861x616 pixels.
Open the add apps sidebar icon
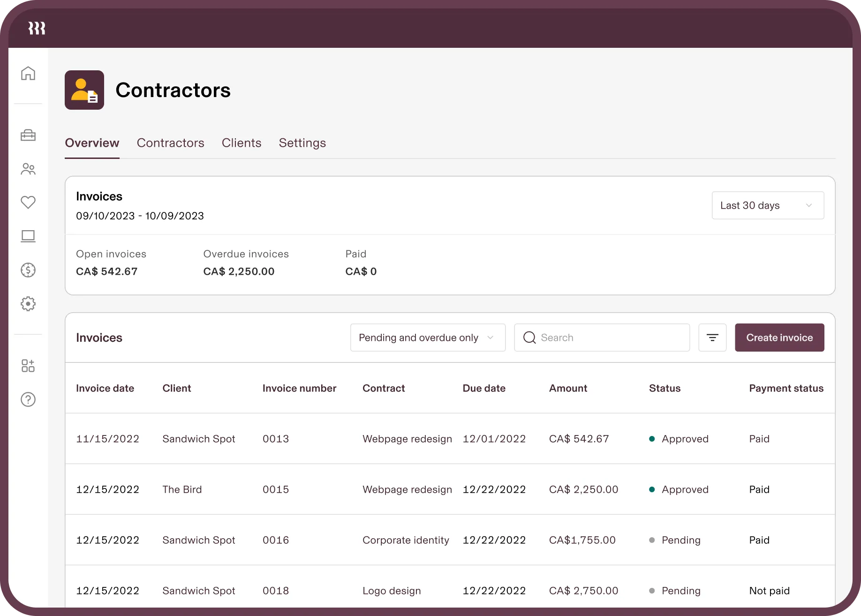coord(28,366)
